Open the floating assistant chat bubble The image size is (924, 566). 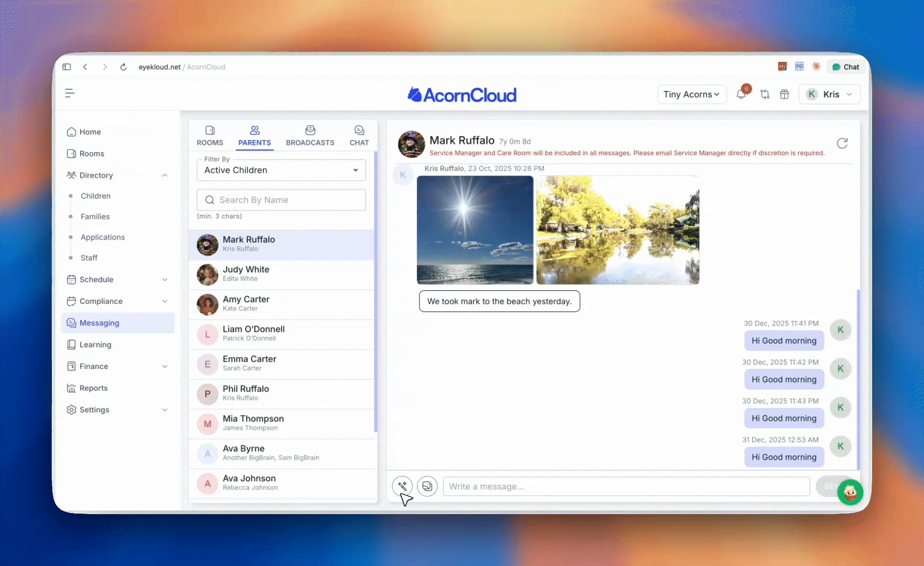(850, 493)
